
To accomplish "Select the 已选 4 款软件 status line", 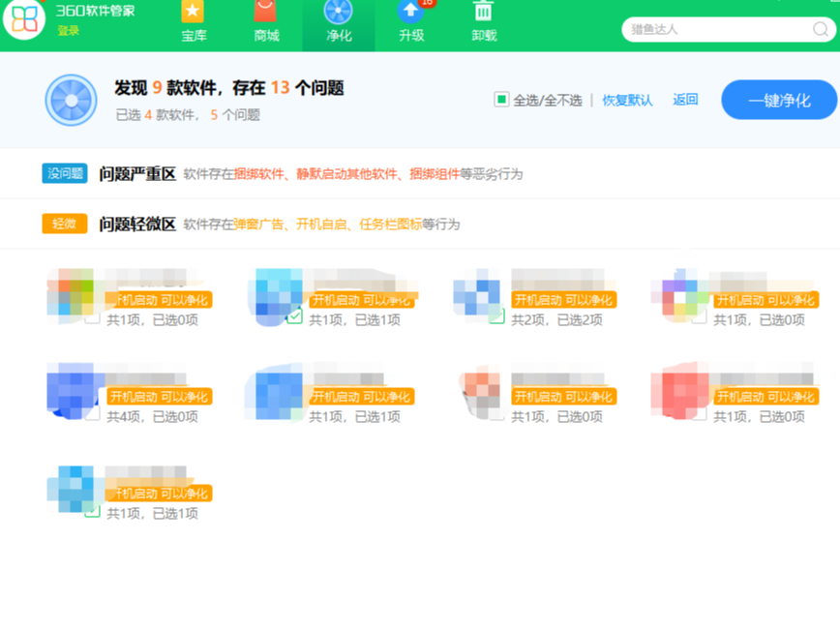I will (x=188, y=114).
